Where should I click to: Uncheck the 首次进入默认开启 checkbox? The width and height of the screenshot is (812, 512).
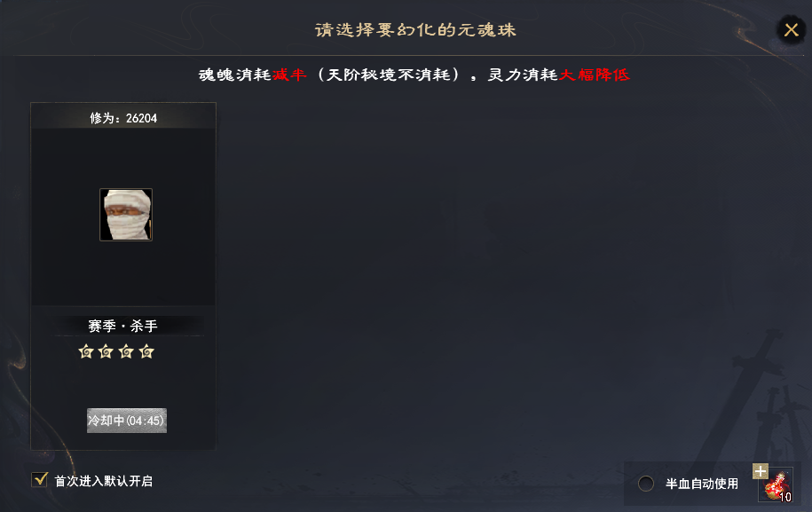click(40, 480)
